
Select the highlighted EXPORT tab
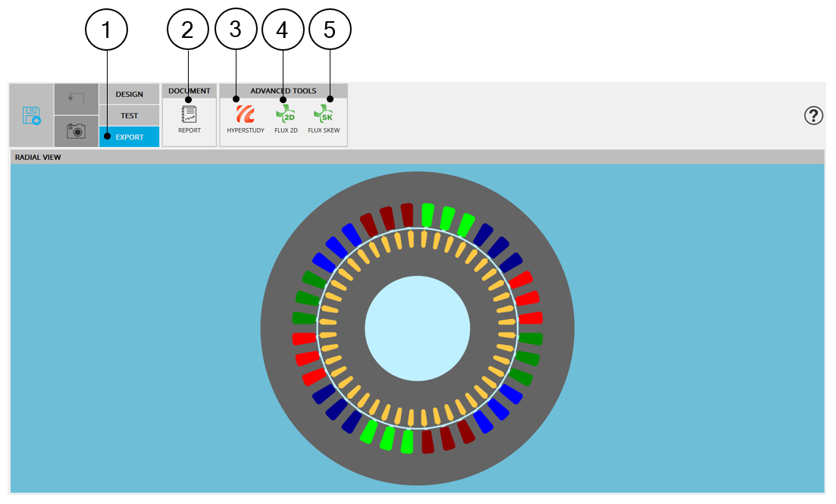click(129, 137)
